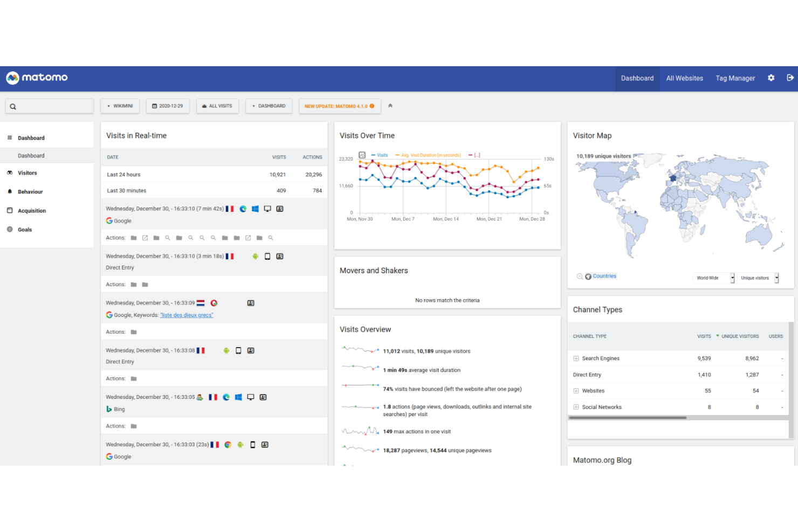Switch to the All Websites view
The width and height of the screenshot is (798, 532).
point(684,78)
